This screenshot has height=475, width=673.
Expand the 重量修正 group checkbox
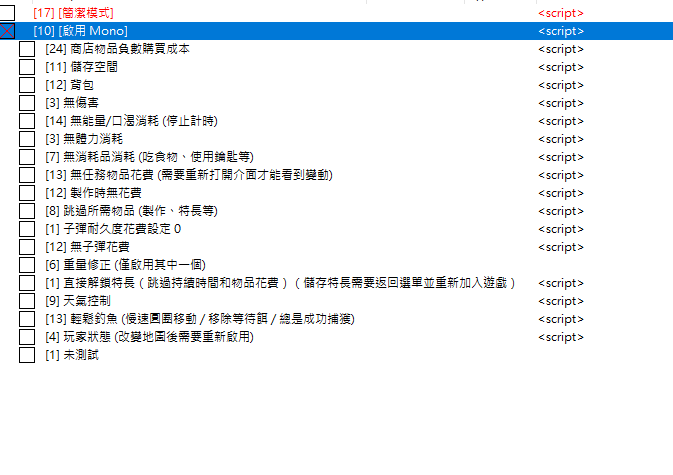point(27,265)
